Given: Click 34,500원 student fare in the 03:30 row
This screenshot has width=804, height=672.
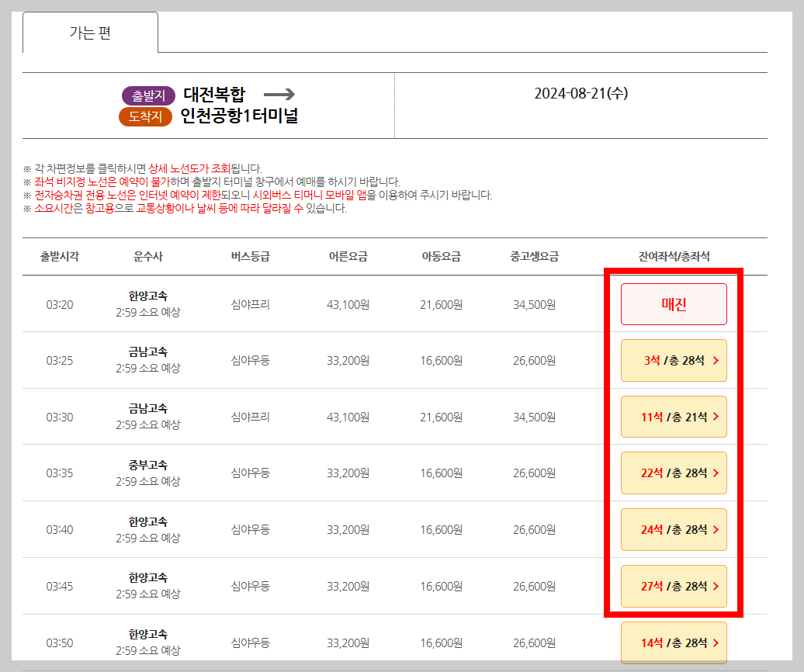Looking at the screenshot, I should [534, 417].
